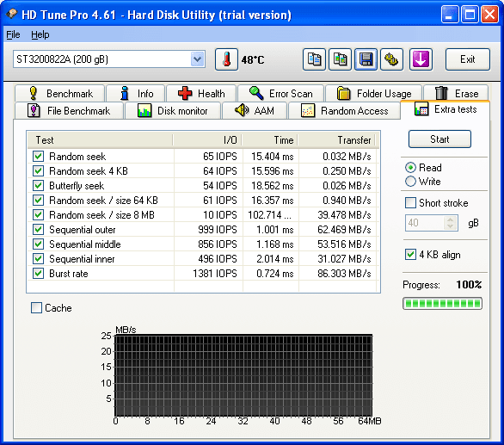Viewport: 504px width, 445px height.
Task: Select the Write radio button
Action: (410, 182)
